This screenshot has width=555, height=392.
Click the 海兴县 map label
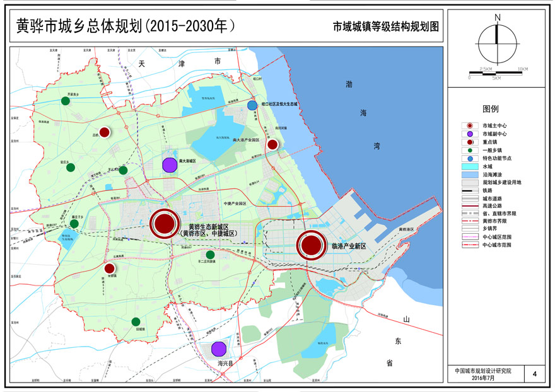point(225,363)
